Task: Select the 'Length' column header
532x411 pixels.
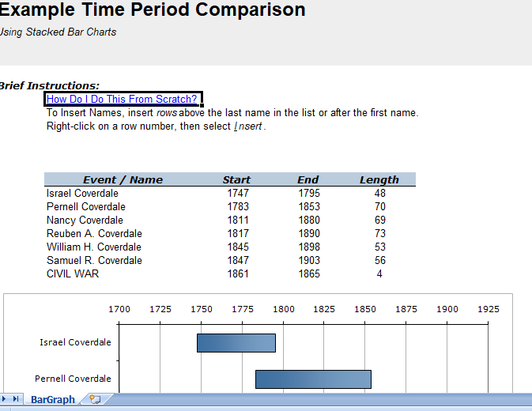Action: click(379, 179)
